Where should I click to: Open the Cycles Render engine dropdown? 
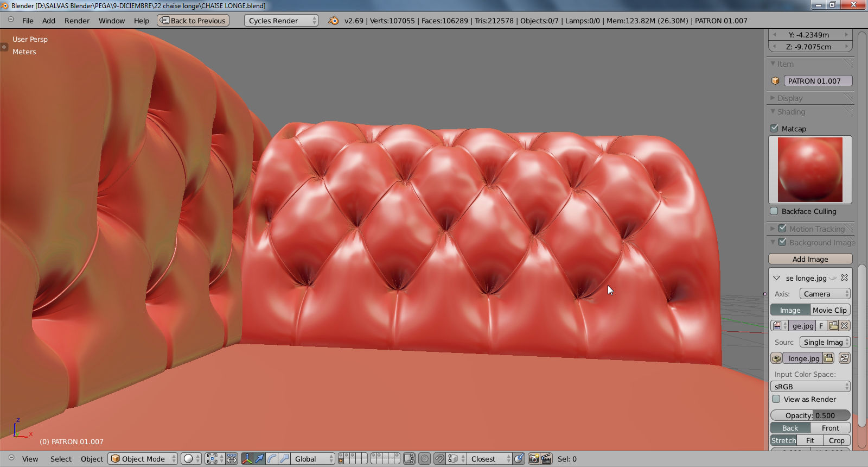coord(281,21)
